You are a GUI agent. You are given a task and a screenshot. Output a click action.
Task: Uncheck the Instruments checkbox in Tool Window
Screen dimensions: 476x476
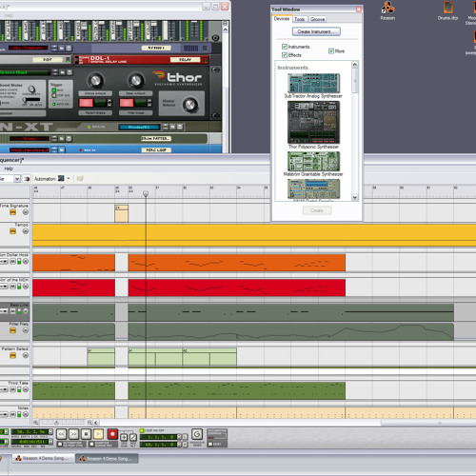(x=285, y=47)
